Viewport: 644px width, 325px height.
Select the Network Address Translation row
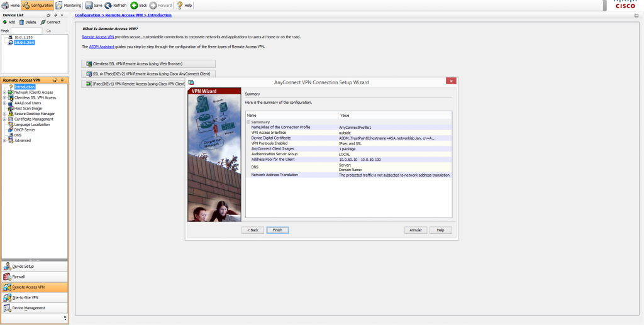348,175
